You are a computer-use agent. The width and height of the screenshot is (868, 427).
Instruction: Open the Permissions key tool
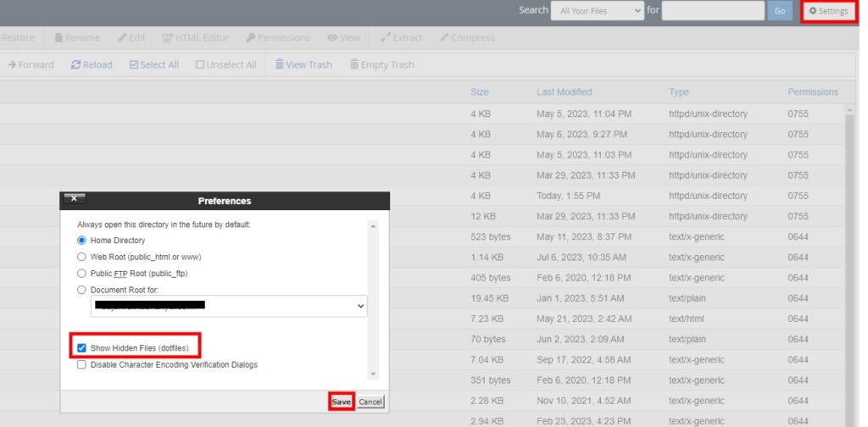pyautogui.click(x=278, y=37)
